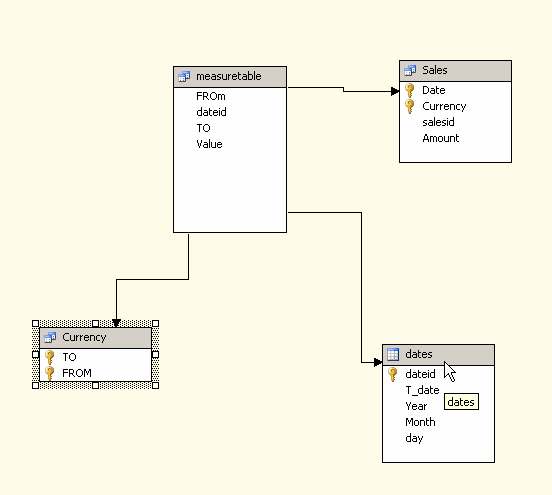Image resolution: width=552 pixels, height=495 pixels.
Task: Click the key icon beside Sales Date
Action: [409, 90]
